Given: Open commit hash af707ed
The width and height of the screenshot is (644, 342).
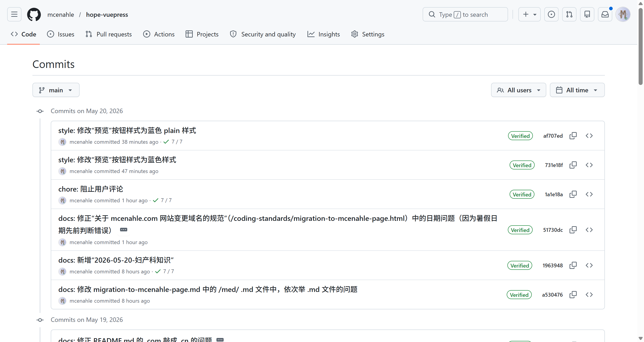Looking at the screenshot, I should coord(553,136).
